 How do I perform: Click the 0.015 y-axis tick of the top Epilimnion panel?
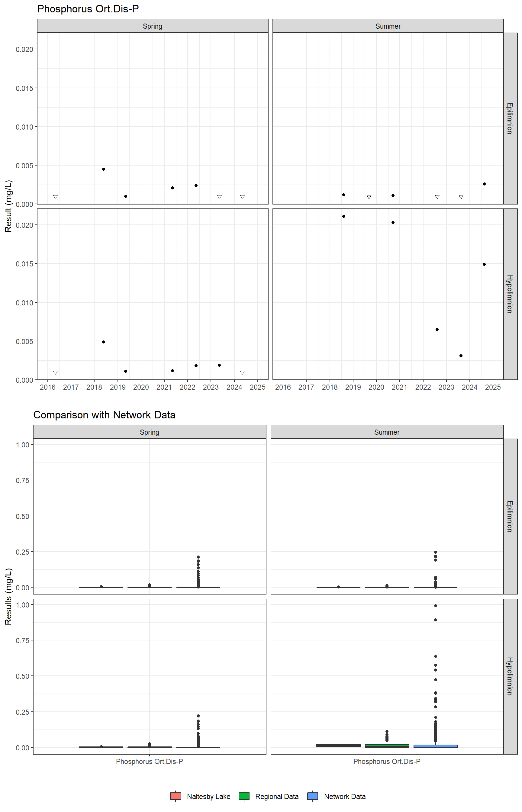pos(24,88)
